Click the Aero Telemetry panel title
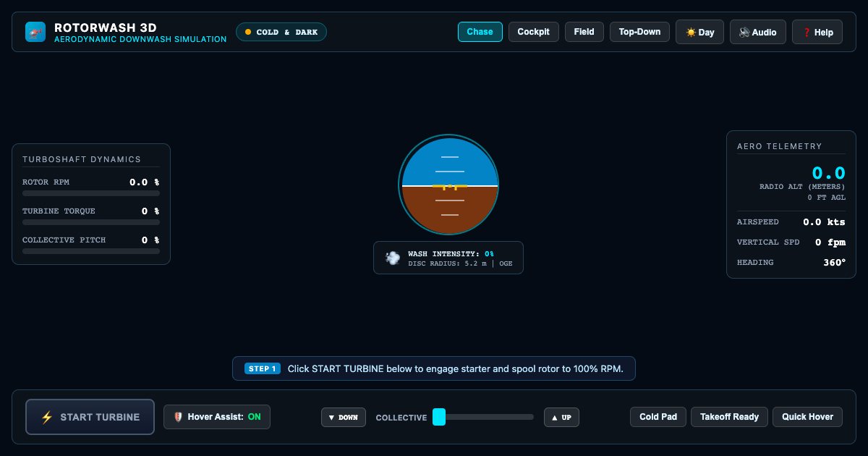Viewport: 868px width, 456px height. (780, 146)
